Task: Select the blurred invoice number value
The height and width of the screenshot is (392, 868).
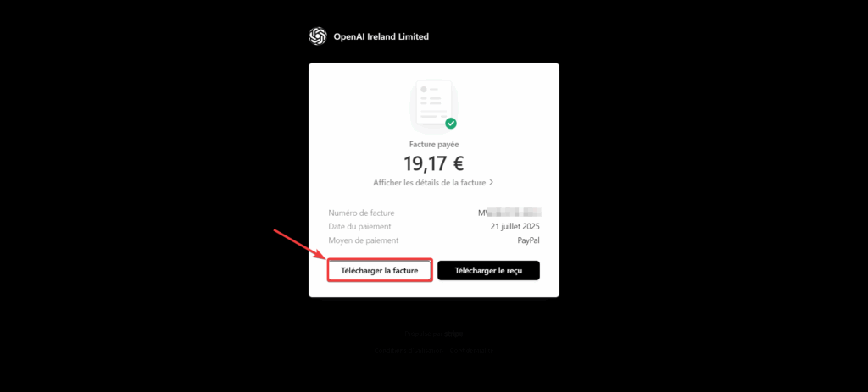Action: click(509, 213)
